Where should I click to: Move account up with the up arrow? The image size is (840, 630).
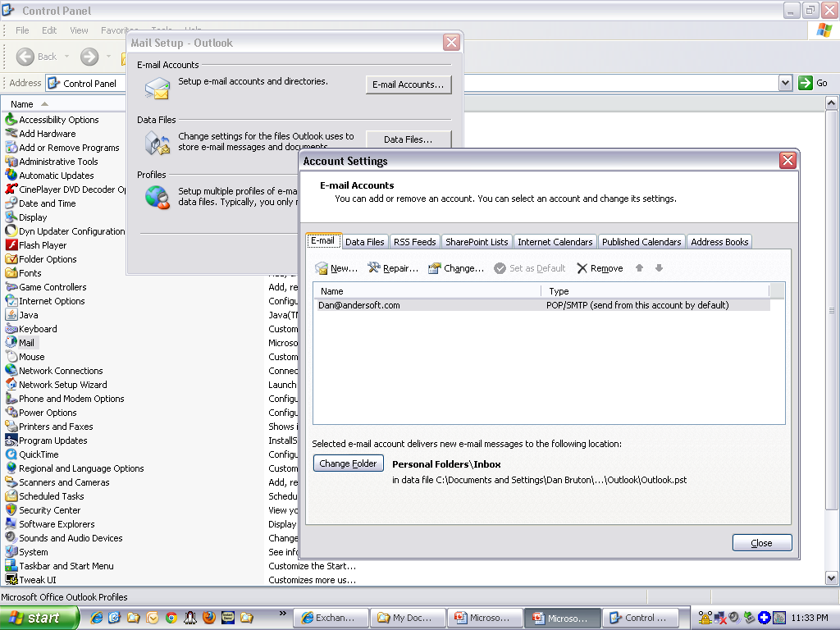point(639,268)
